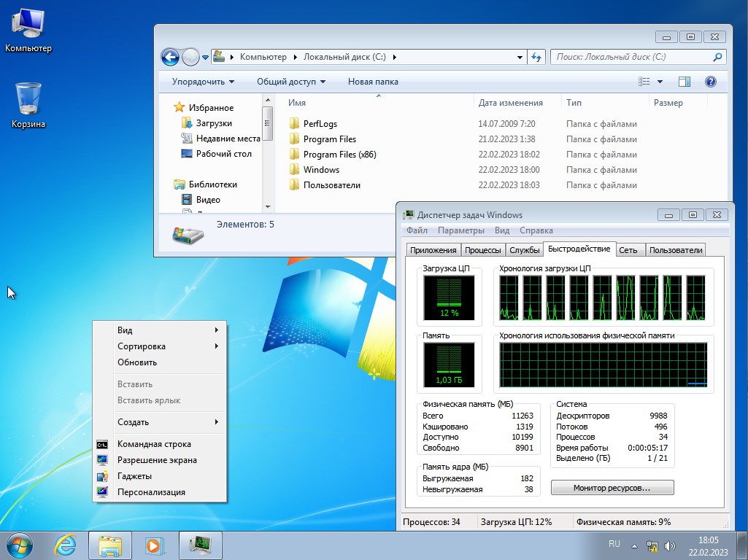Open the Windows Start button
748x560 pixels.
[x=20, y=545]
